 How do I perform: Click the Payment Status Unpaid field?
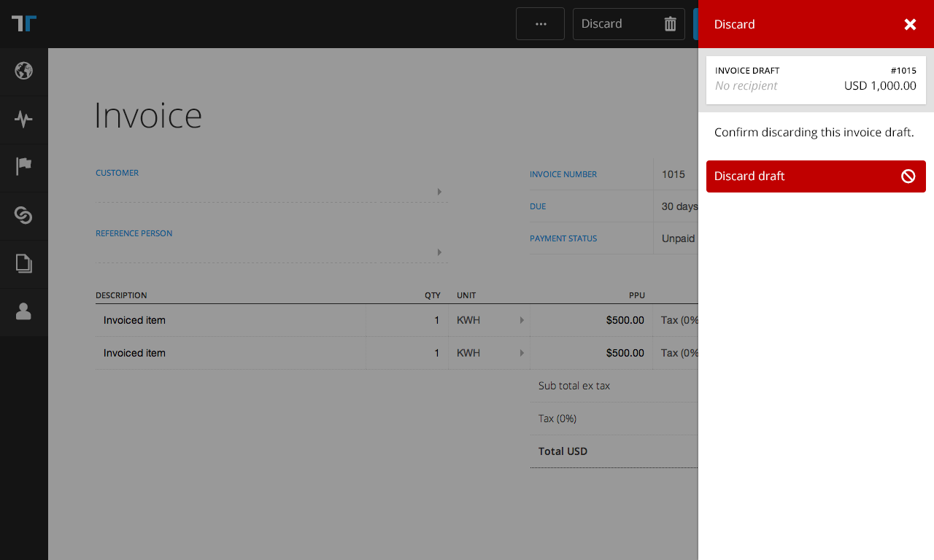point(676,238)
